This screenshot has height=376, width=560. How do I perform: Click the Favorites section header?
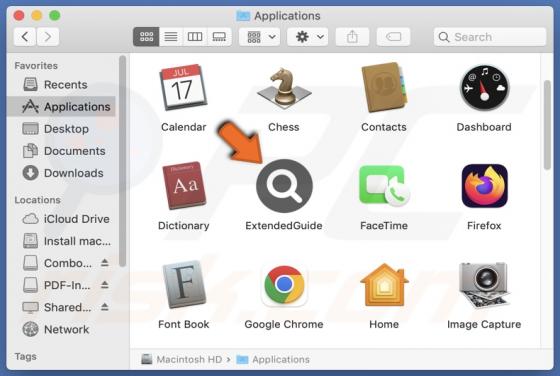[x=36, y=66]
